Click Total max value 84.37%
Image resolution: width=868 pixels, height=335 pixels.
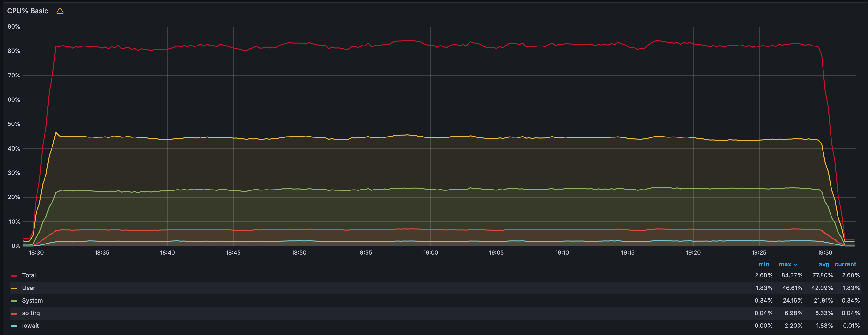click(x=792, y=275)
